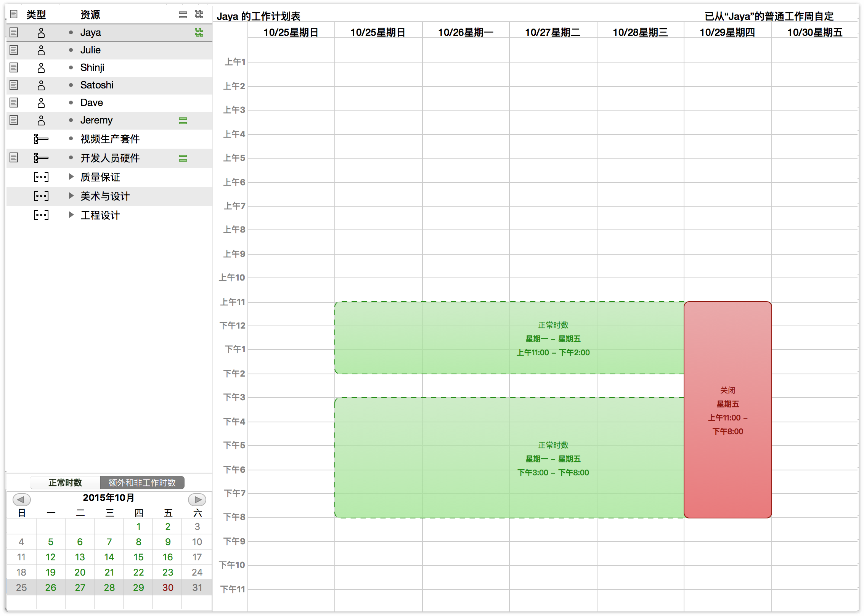Click the equipment icon for 视频生产套件
The image size is (864, 616).
(41, 139)
